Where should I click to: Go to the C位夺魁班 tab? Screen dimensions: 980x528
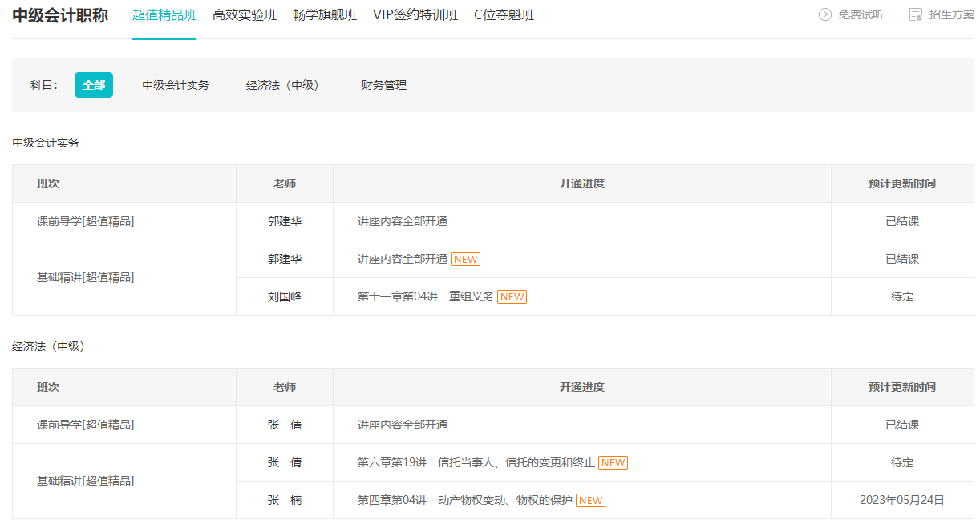click(504, 15)
